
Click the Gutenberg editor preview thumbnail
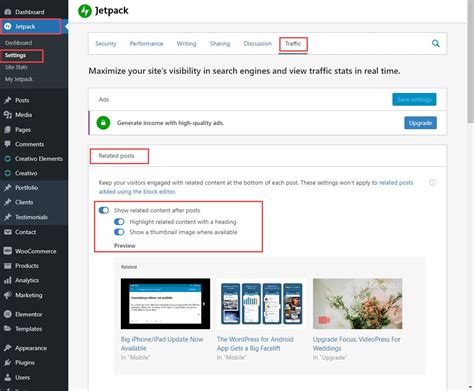[x=165, y=304]
